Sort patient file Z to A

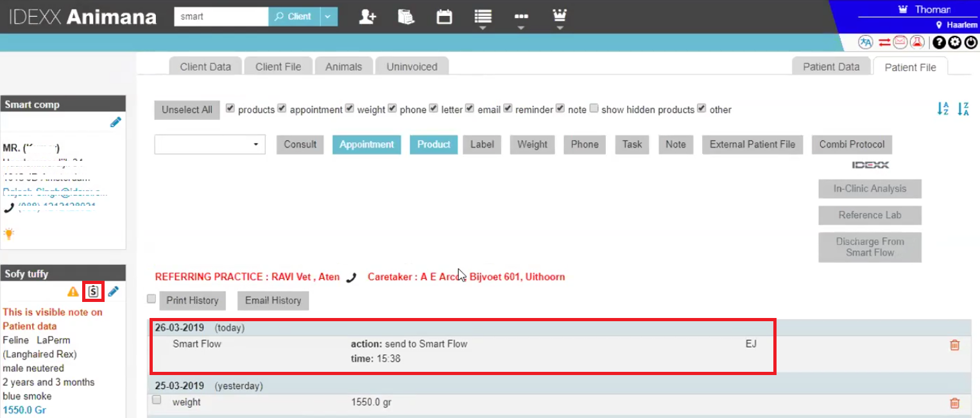tap(963, 109)
